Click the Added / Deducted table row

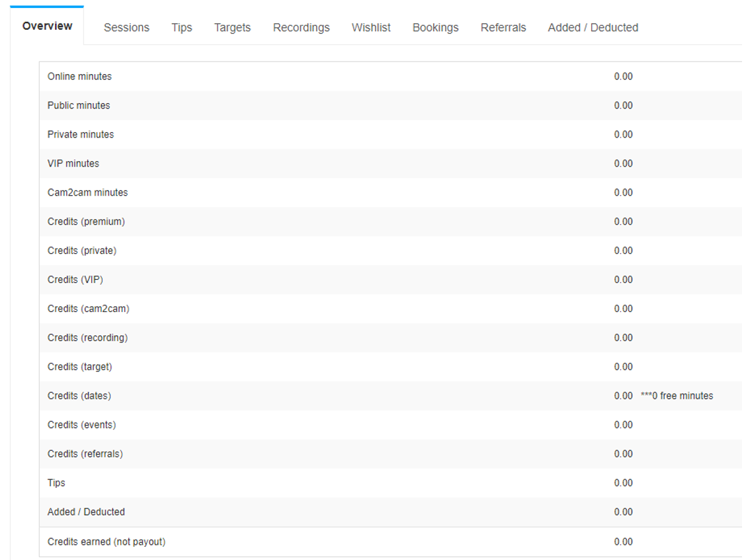[390, 512]
